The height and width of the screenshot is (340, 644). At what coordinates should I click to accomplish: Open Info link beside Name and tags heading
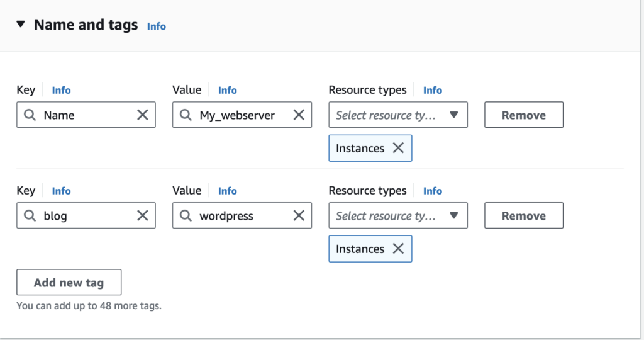(156, 26)
